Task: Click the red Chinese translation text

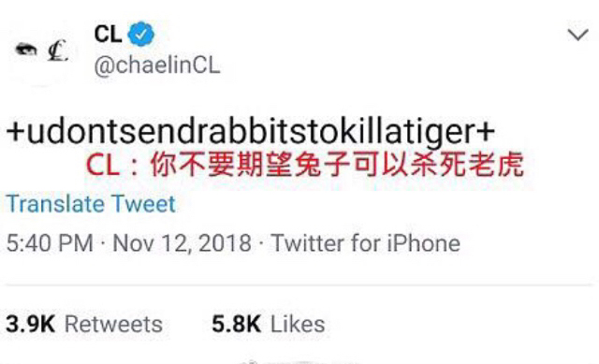Action: tap(337, 165)
